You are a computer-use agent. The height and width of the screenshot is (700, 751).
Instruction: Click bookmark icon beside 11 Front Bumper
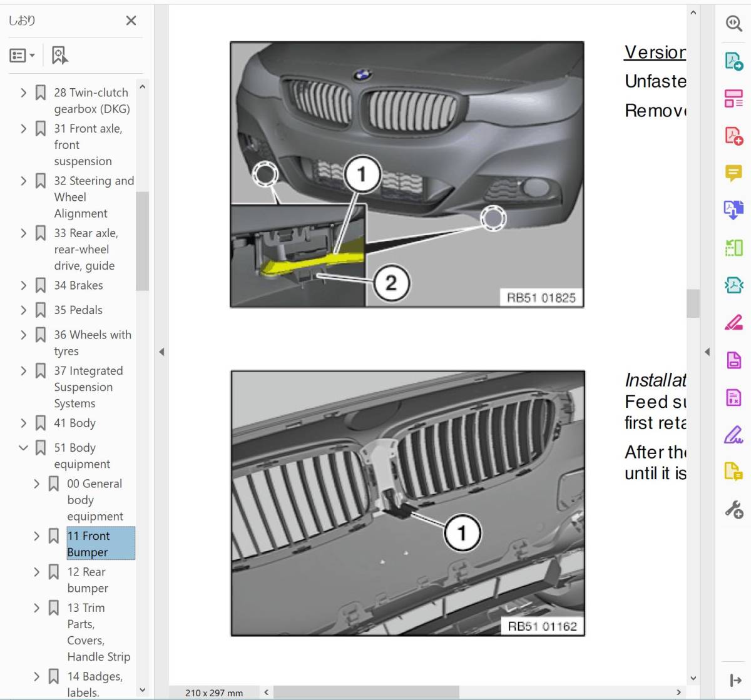coord(54,536)
